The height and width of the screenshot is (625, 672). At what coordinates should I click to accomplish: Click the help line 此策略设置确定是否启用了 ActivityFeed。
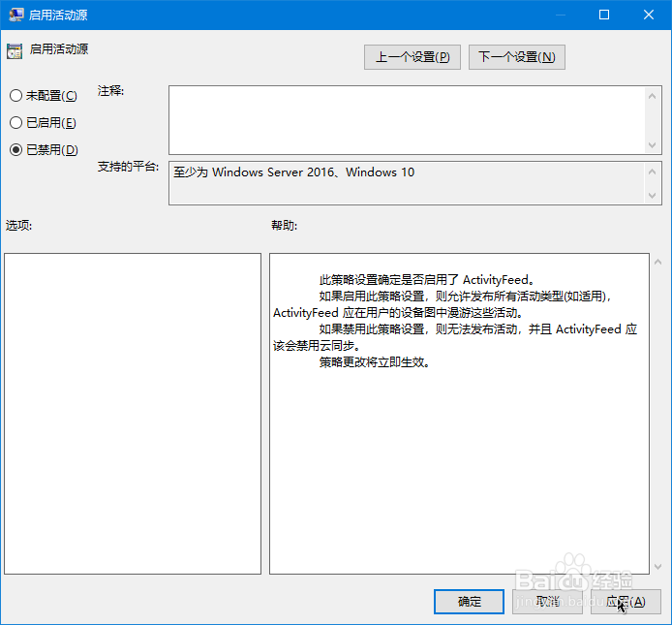(x=427, y=280)
